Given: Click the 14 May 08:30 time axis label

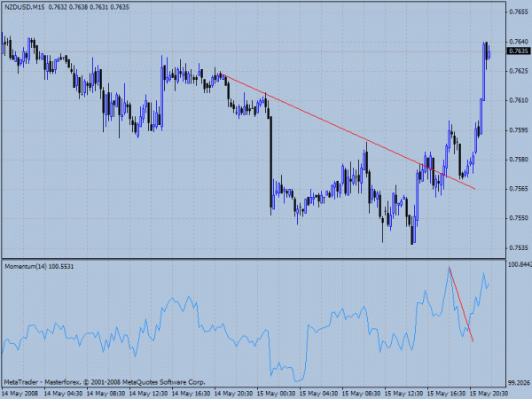Looking at the screenshot, I should [x=106, y=394].
